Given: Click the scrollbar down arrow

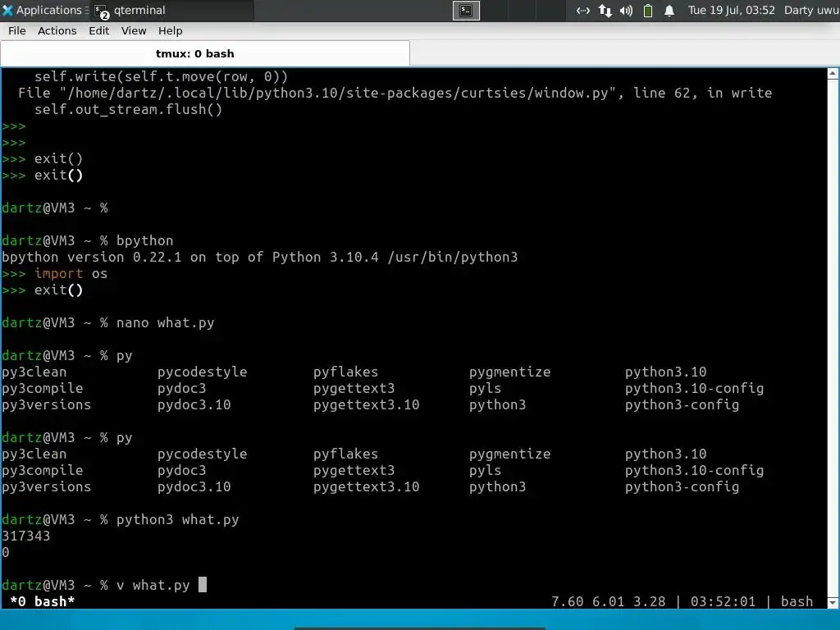Looking at the screenshot, I should (x=833, y=602).
